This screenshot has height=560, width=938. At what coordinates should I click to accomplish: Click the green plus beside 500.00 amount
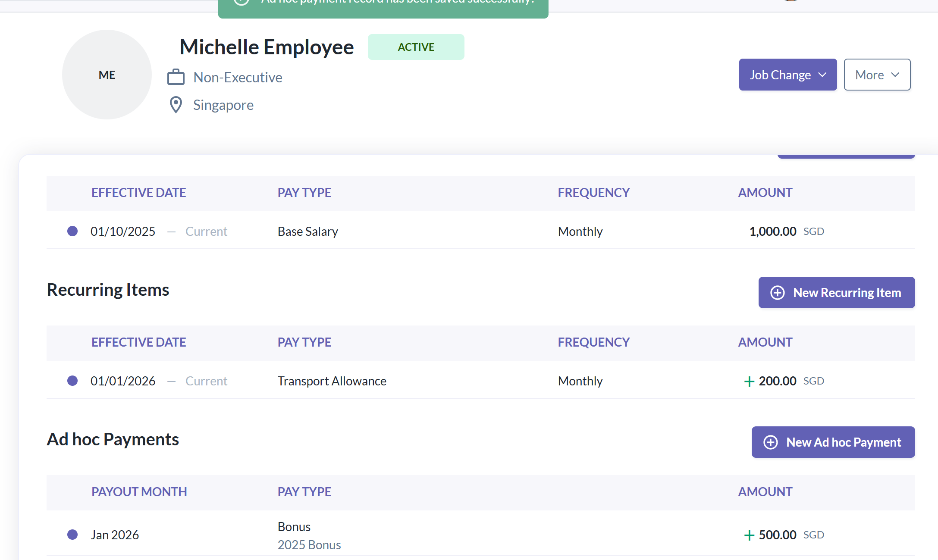[749, 535]
